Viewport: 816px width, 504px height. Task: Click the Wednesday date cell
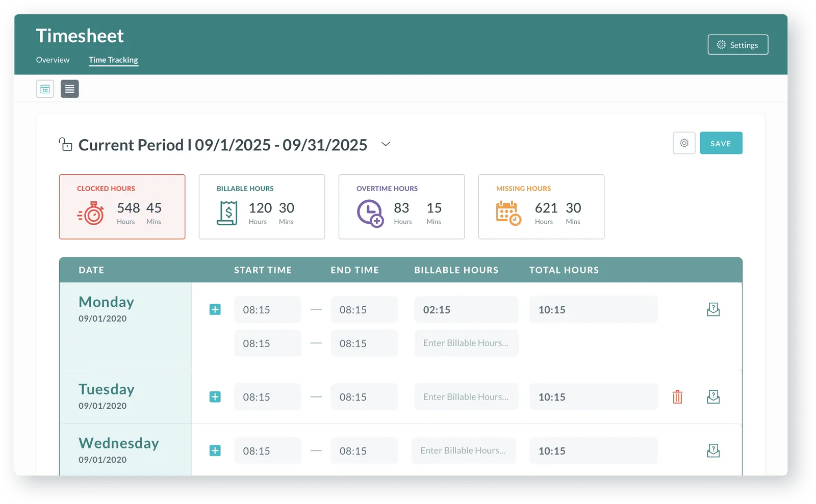point(125,450)
